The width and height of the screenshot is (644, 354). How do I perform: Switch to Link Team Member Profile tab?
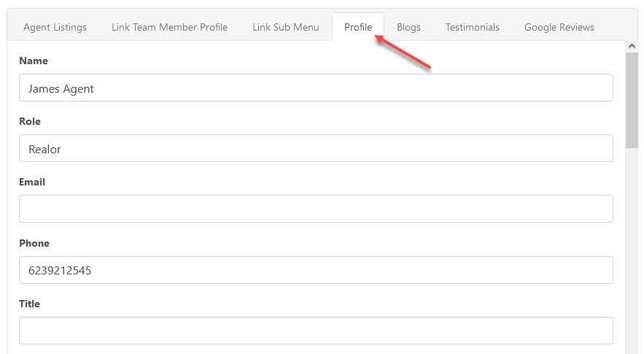tap(169, 27)
